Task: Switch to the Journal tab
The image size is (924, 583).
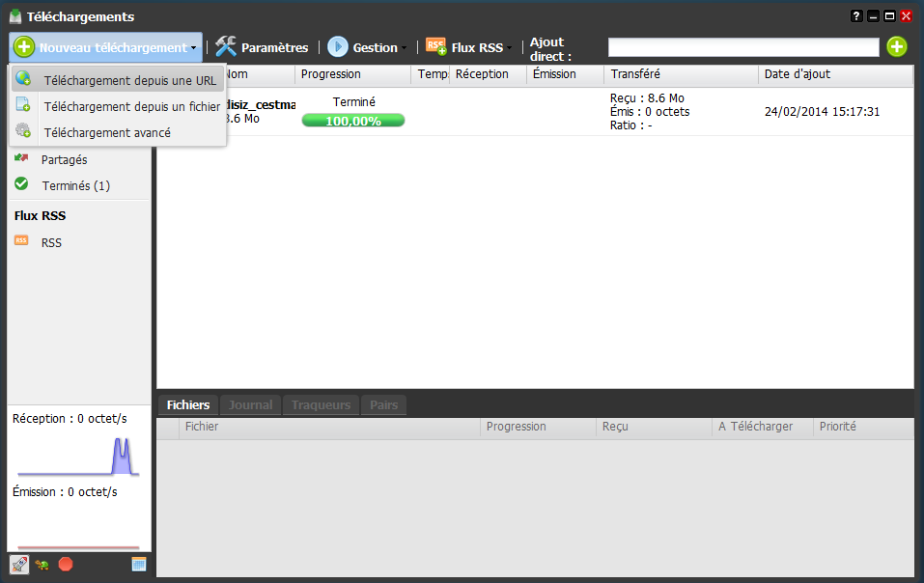Action: tap(250, 405)
